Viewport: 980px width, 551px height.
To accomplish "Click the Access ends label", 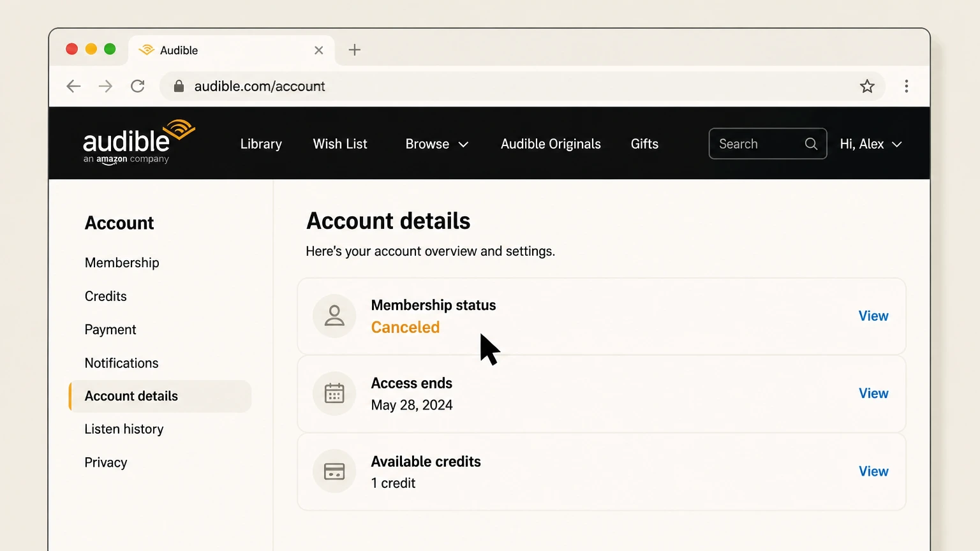I will 412,383.
